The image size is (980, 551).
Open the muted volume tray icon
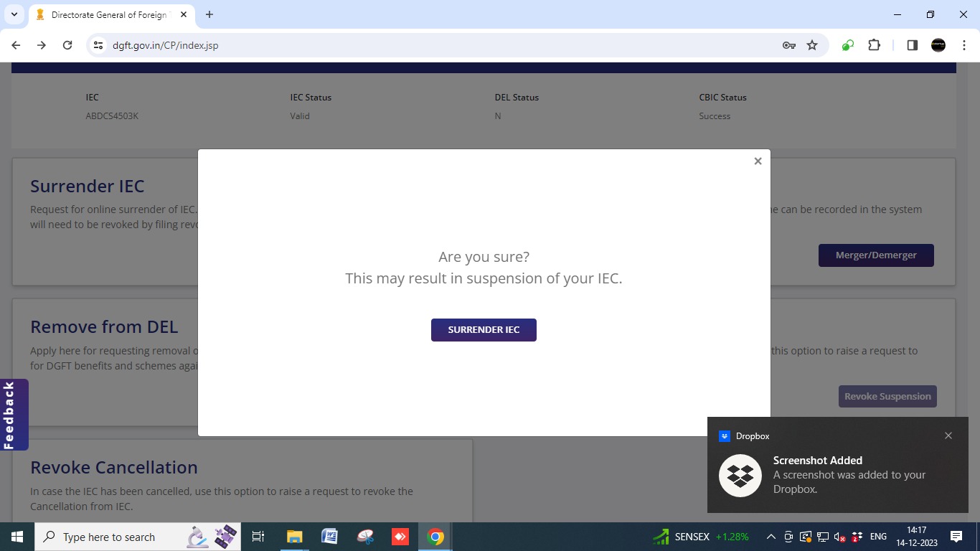pos(839,537)
